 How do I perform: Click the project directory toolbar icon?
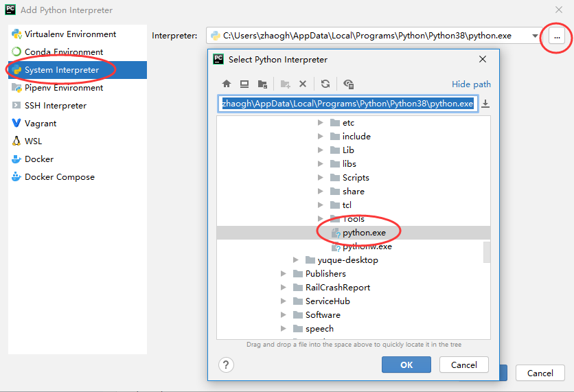[x=262, y=84]
